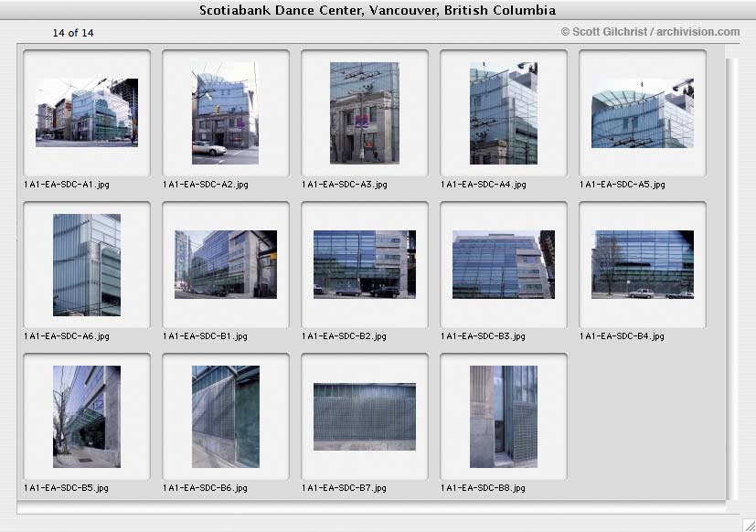
Task: Click the 1A1-EA-SDC-B7.jpg thumbnail
Action: click(x=365, y=417)
